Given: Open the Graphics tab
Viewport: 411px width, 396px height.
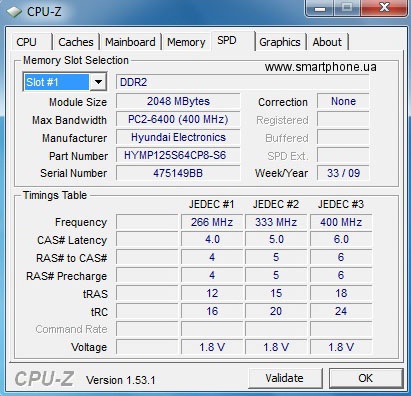Looking at the screenshot, I should (x=280, y=42).
